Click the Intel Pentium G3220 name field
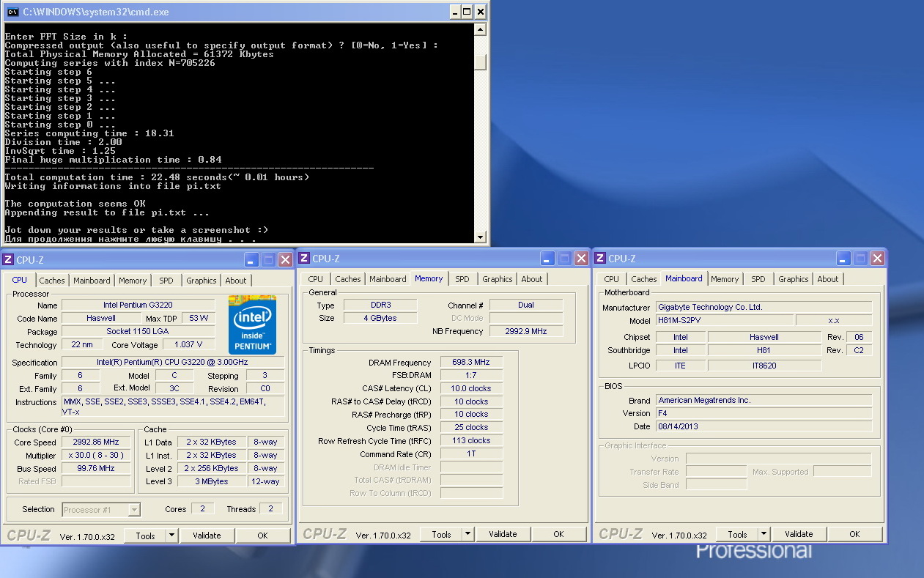Image resolution: width=924 pixels, height=578 pixels. [138, 305]
